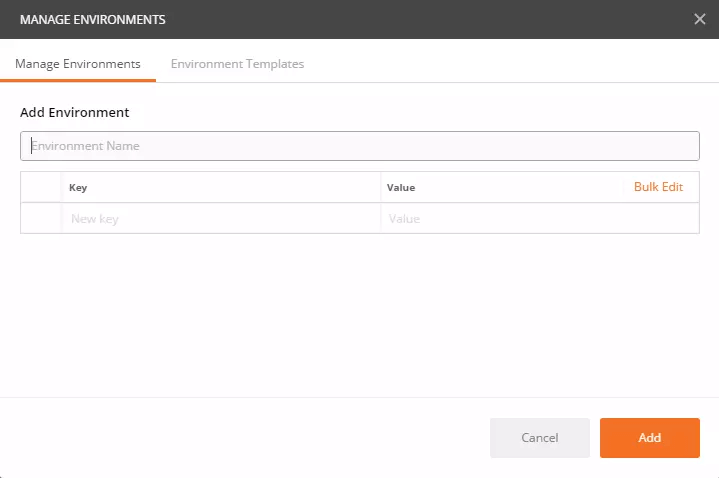Open the Environment Templates tab
This screenshot has width=719, height=478.
(x=237, y=64)
